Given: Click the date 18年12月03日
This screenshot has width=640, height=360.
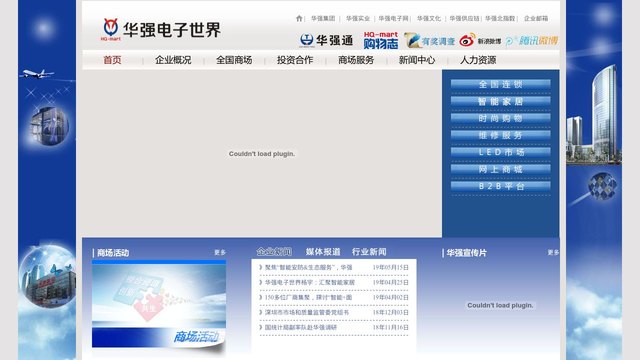Looking at the screenshot, I should (x=391, y=312).
